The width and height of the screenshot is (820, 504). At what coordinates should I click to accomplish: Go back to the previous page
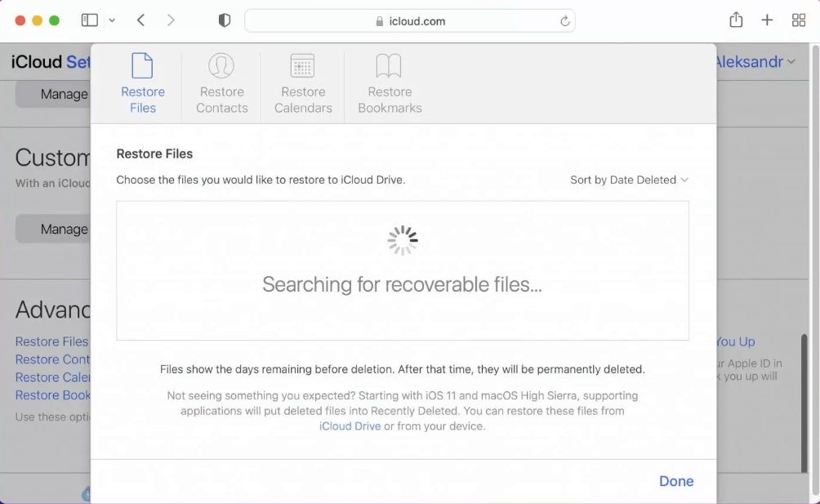(140, 20)
